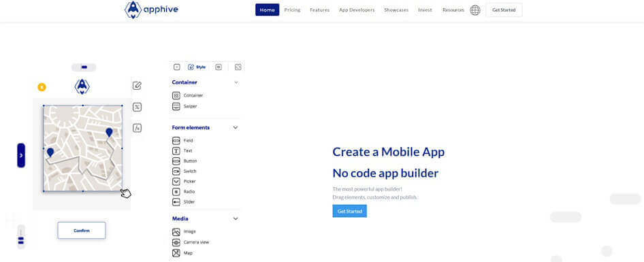Click the Confirm button below the map
The width and height of the screenshot is (644, 262).
pos(82,231)
